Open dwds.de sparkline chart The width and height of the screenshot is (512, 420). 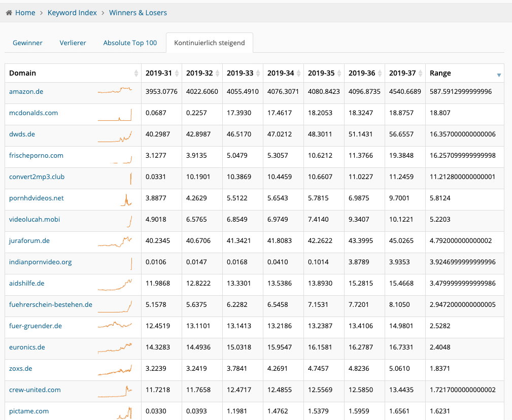[115, 137]
